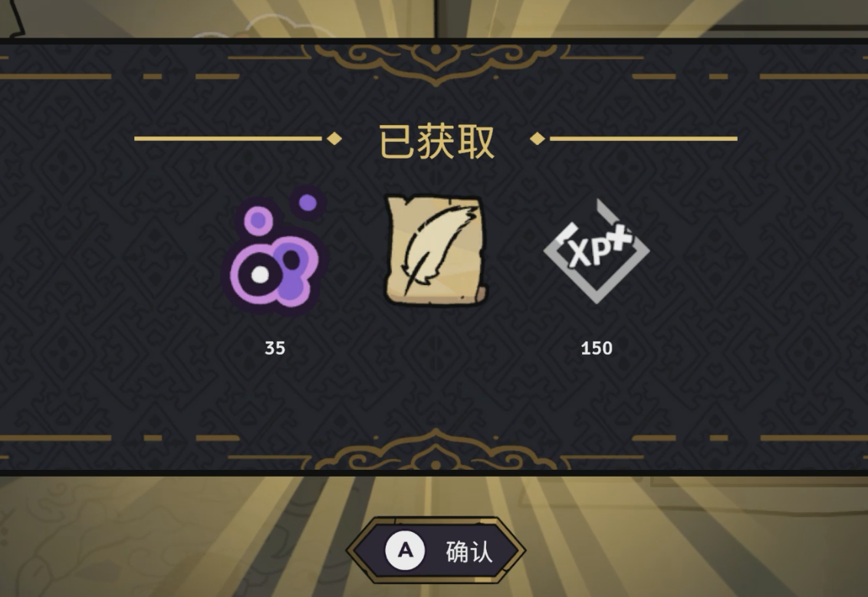Click the bottom ornamental gold crest

pyautogui.click(x=436, y=450)
